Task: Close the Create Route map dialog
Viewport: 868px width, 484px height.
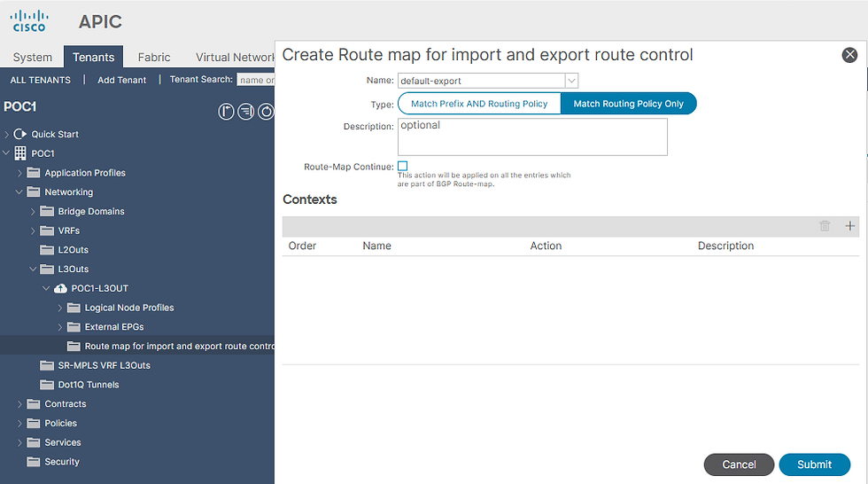Action: click(x=849, y=55)
